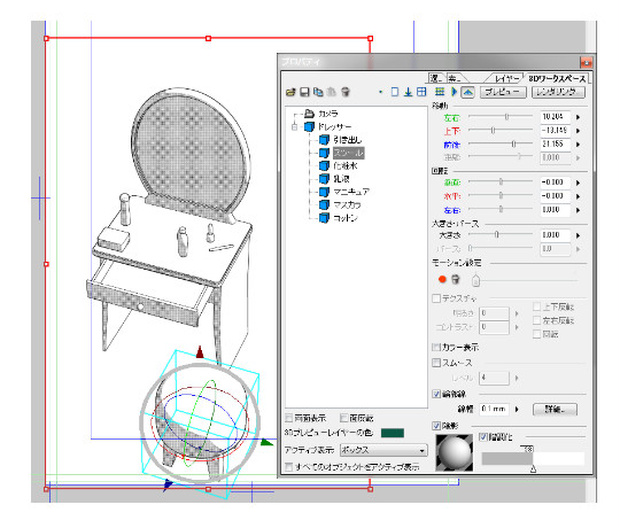The height and width of the screenshot is (528, 620).
Task: Click the trash can icon in top toolbar
Action: click(x=346, y=92)
